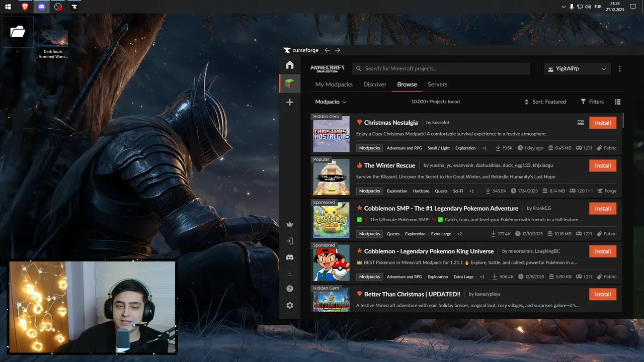Open CurseForge settings gear icon
The height and width of the screenshot is (362, 644).
tap(290, 305)
